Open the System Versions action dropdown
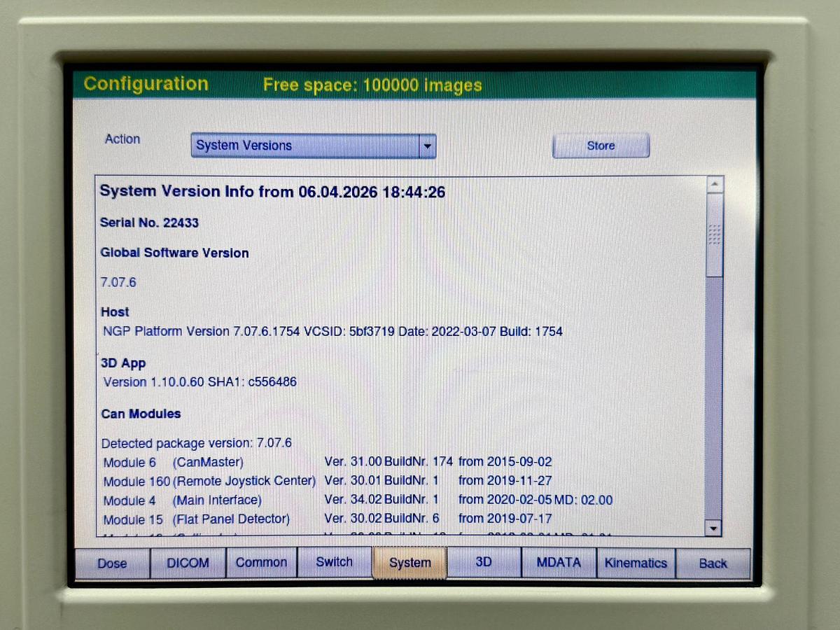840x630 pixels. tap(313, 145)
